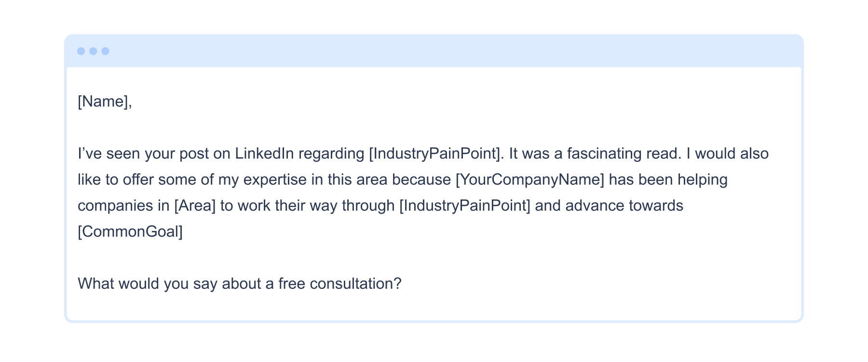Viewport: 868px width, 362px height.
Task: Click the [CommonGoal] placeholder
Action: (x=130, y=232)
